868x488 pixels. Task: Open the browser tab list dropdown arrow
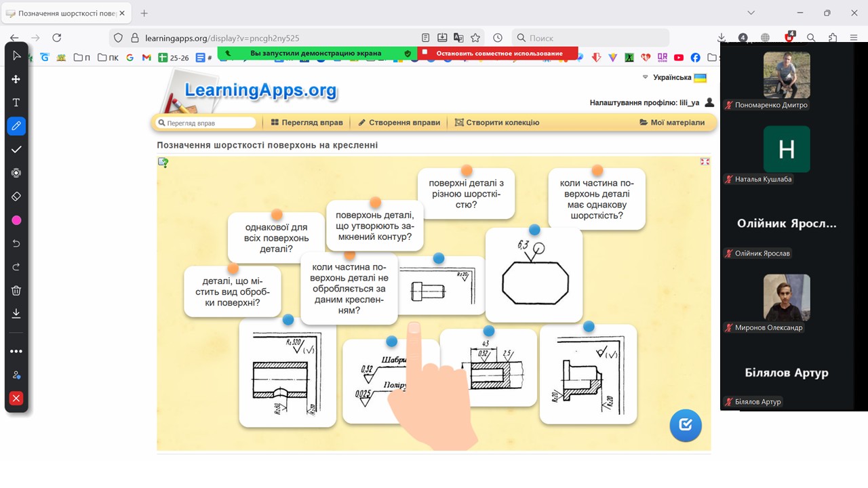pos(751,13)
